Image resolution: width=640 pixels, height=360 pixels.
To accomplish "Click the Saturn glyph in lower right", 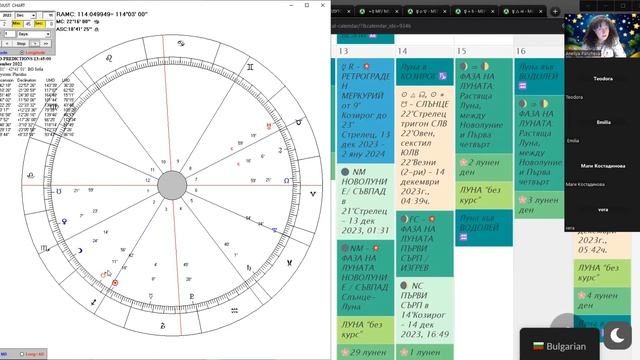I will tap(249, 268).
